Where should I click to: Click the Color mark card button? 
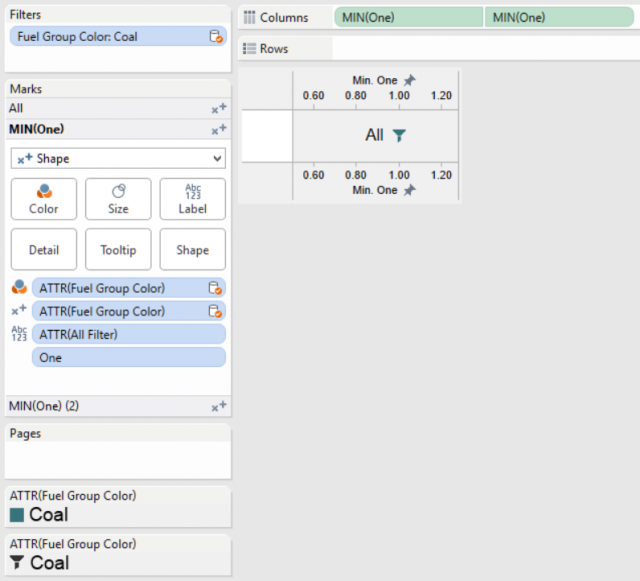point(44,199)
